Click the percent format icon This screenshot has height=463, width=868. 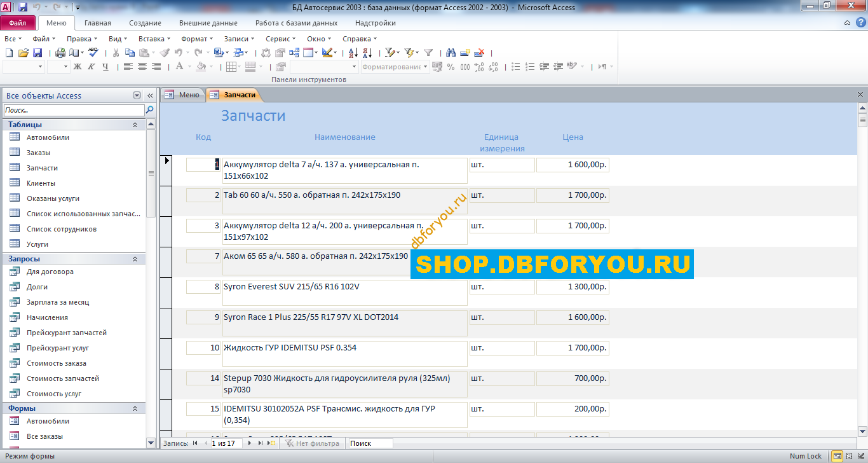[x=451, y=67]
